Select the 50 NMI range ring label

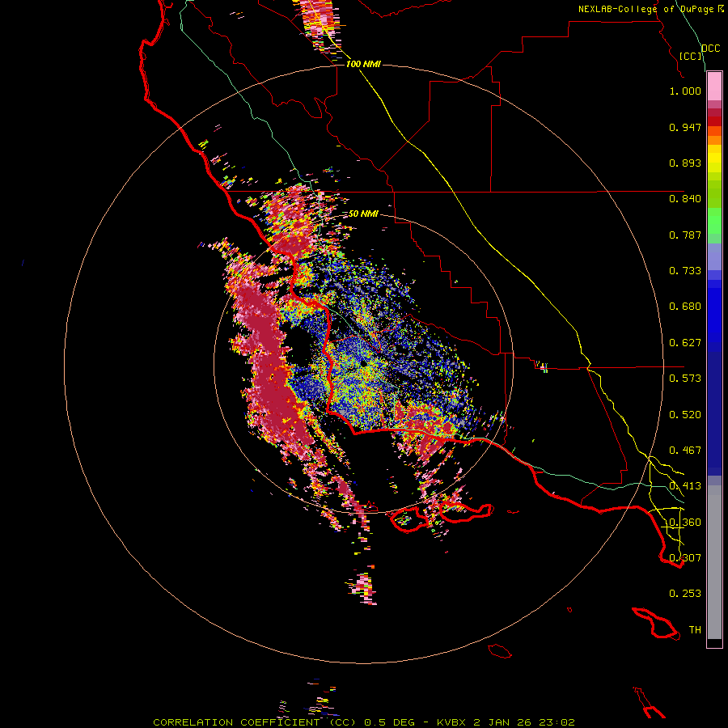click(x=363, y=214)
